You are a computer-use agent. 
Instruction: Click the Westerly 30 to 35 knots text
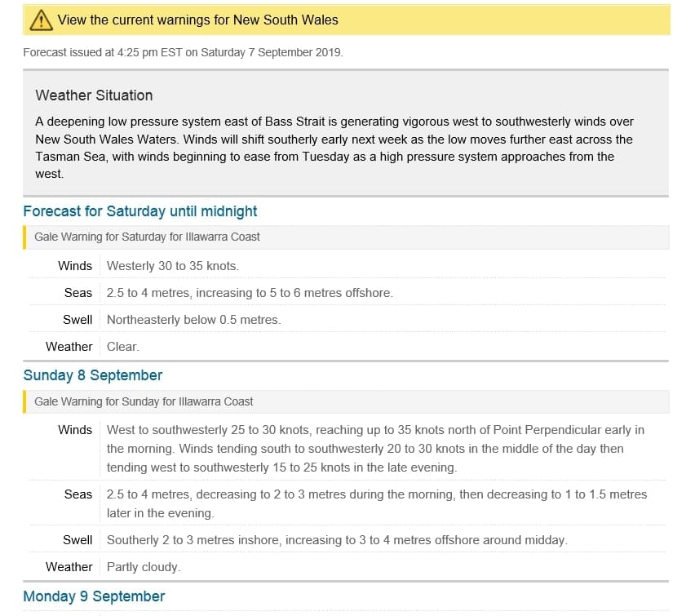click(x=173, y=266)
